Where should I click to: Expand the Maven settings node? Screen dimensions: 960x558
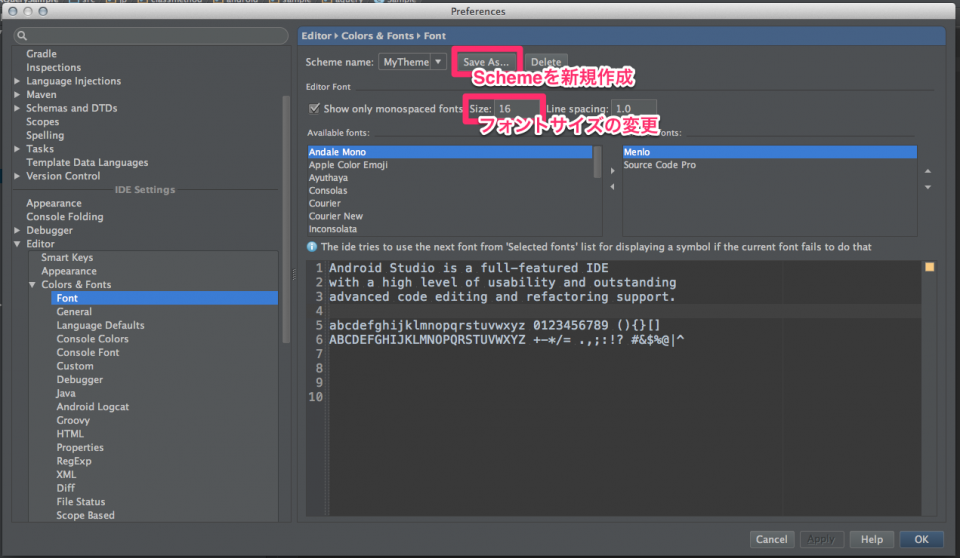(x=17, y=94)
